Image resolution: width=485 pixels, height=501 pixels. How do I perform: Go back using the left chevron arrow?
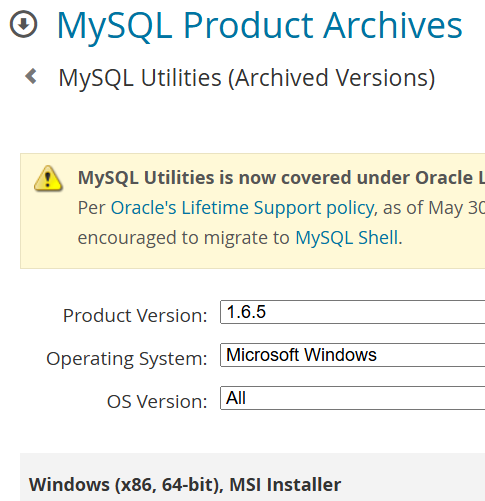(x=31, y=76)
